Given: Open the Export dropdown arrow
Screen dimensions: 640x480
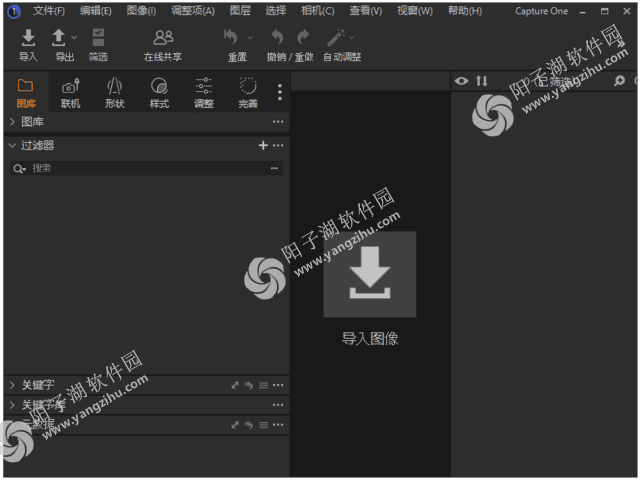Looking at the screenshot, I should click(x=74, y=38).
